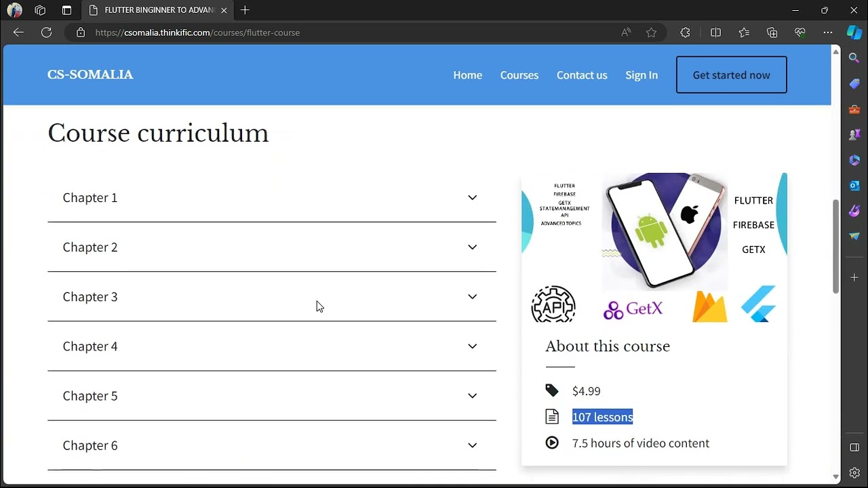Open the read aloud icon

coord(626,33)
